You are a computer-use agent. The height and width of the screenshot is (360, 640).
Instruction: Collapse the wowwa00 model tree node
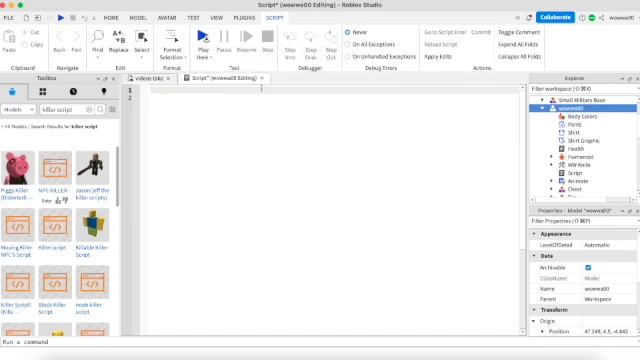tap(542, 108)
